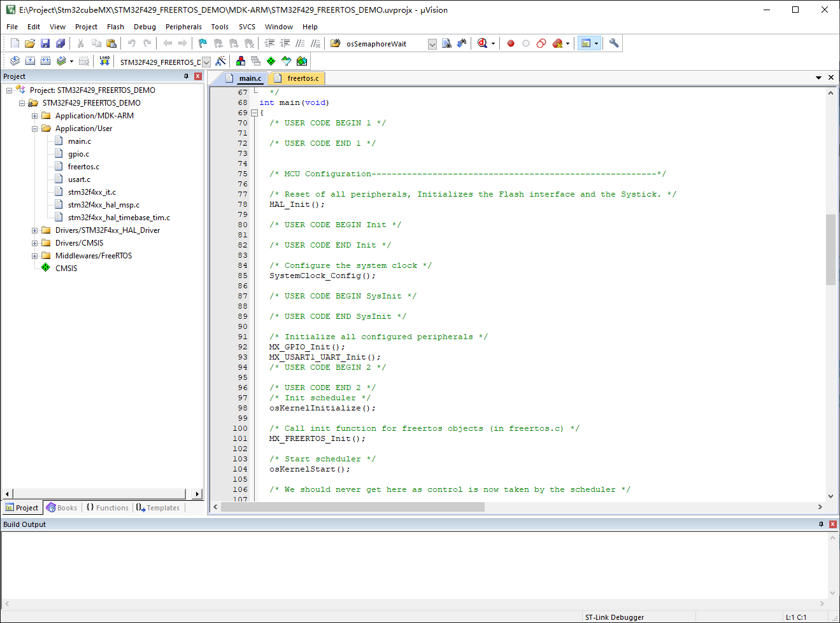Insert/remove breakpoint red dot icon
The width and height of the screenshot is (840, 623).
click(x=511, y=43)
